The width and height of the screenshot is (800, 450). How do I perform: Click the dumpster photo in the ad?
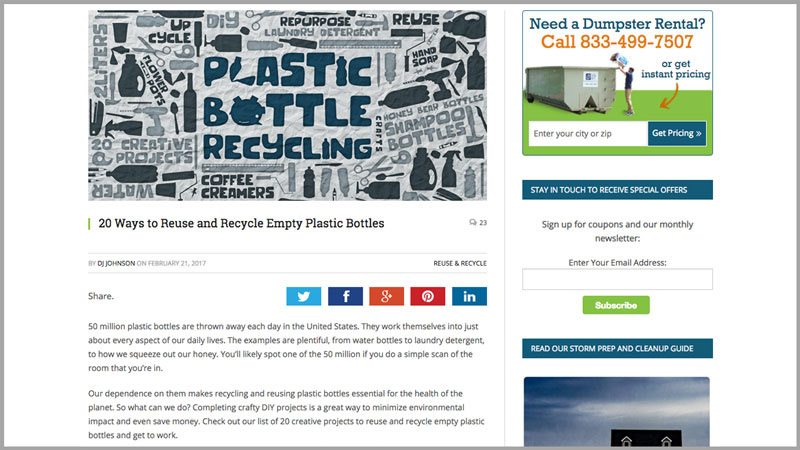pos(571,89)
